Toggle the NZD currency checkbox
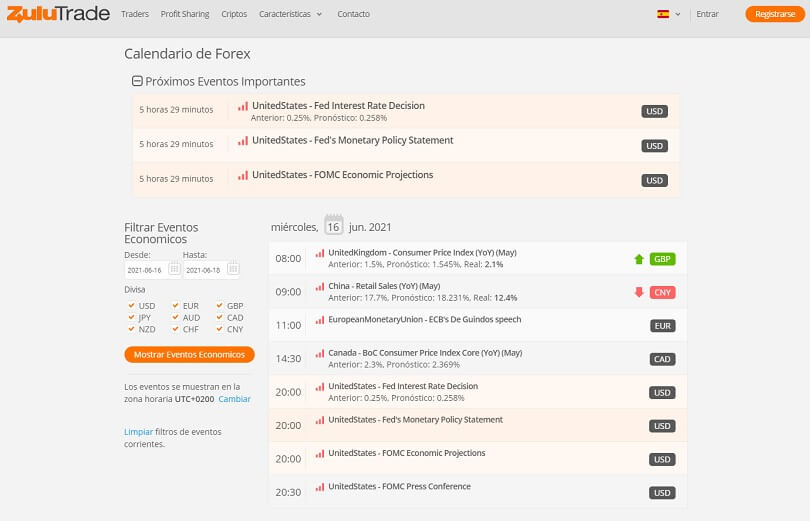810x521 pixels. coord(131,328)
